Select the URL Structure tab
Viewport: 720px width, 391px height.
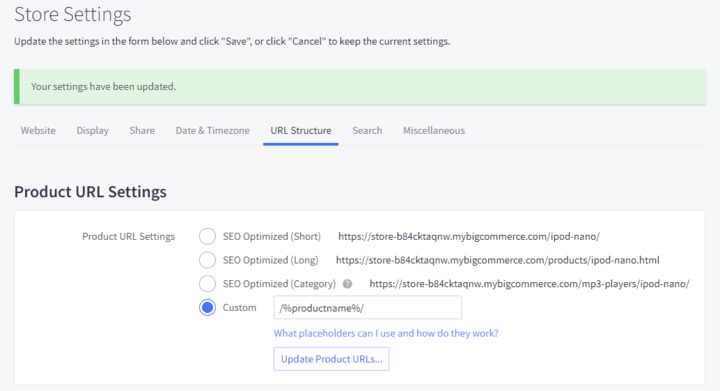click(301, 130)
